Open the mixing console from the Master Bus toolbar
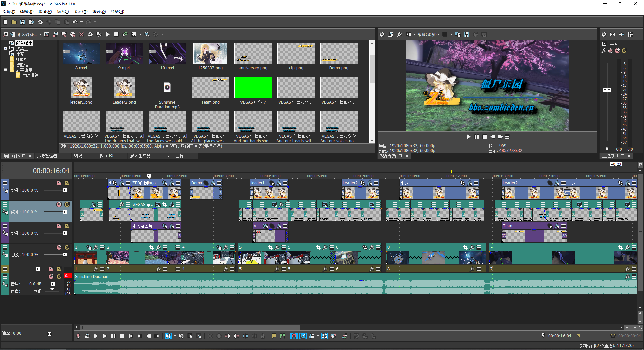This screenshot has height=350, width=644. tap(631, 34)
